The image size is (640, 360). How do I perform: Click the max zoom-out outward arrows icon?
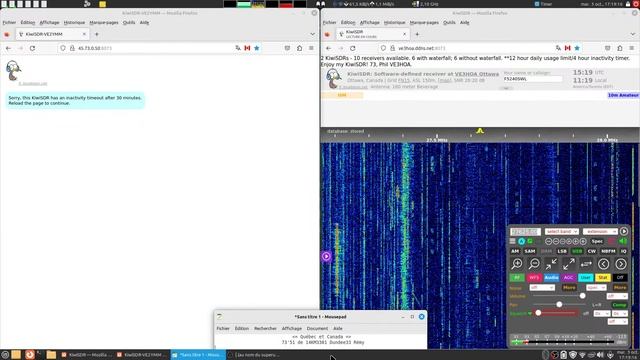(x=569, y=264)
